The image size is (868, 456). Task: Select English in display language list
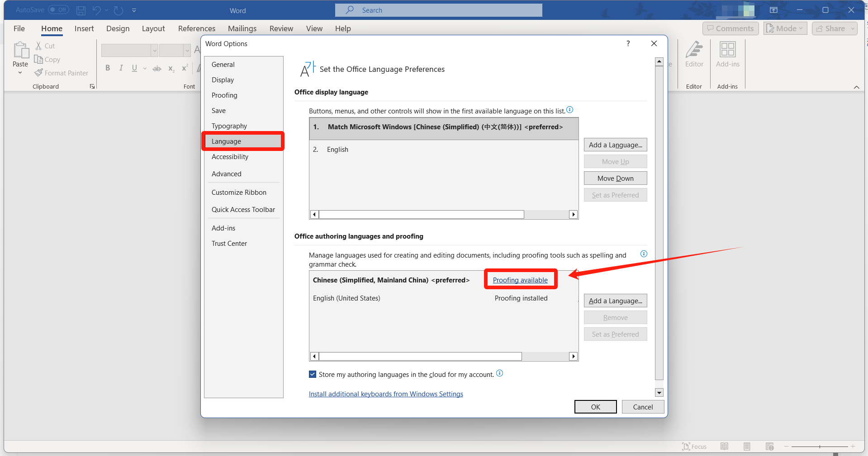click(x=337, y=150)
